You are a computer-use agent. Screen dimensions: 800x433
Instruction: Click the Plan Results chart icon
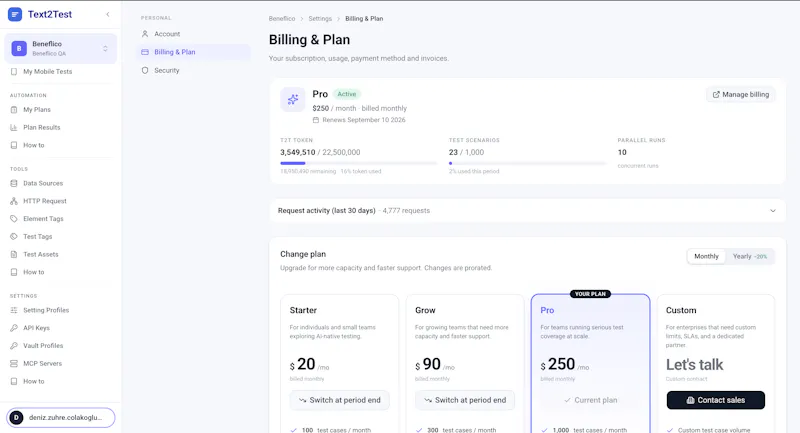coord(14,128)
